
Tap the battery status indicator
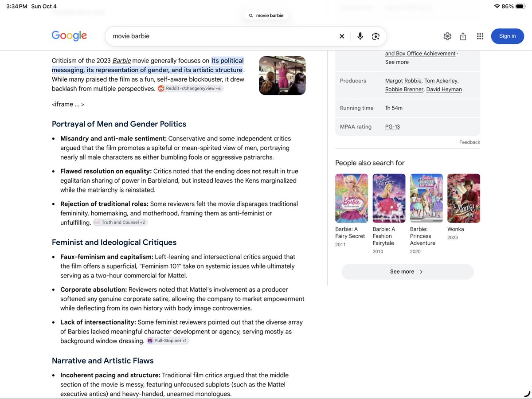click(520, 6)
